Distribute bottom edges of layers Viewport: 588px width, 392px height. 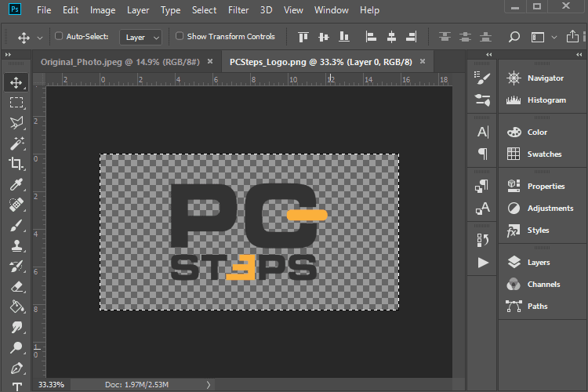485,37
